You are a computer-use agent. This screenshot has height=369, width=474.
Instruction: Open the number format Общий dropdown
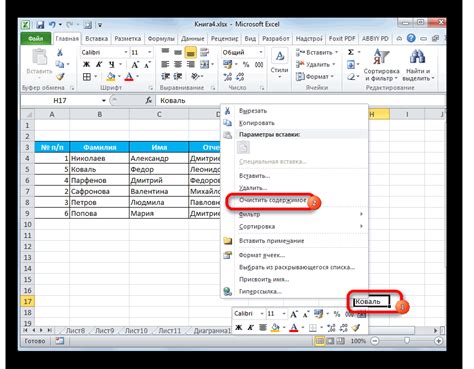(x=261, y=52)
